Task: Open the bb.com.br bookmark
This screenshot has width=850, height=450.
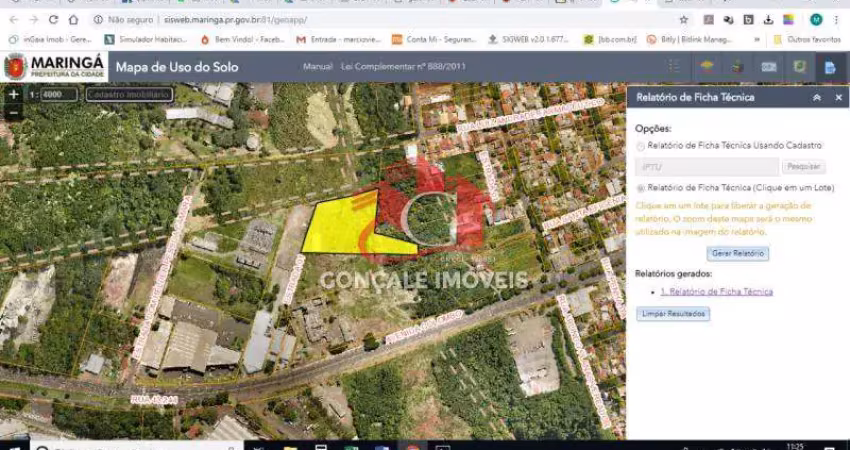Action: point(610,40)
